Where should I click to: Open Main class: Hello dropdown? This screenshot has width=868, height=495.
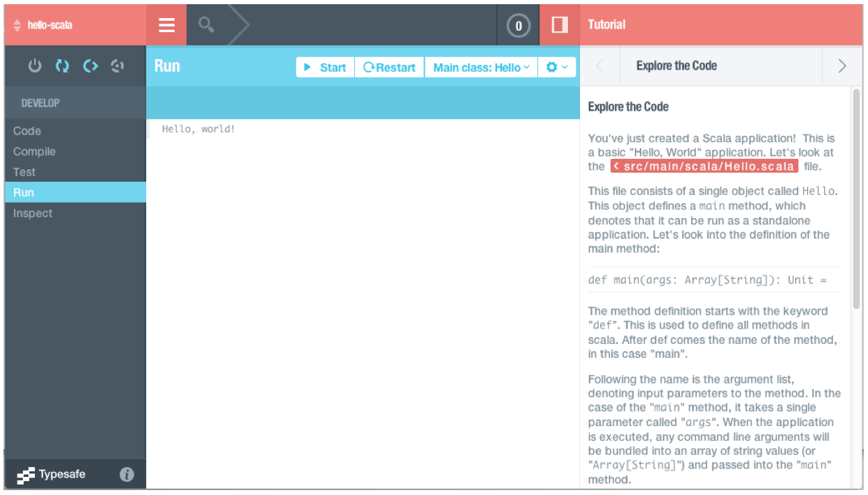[482, 68]
